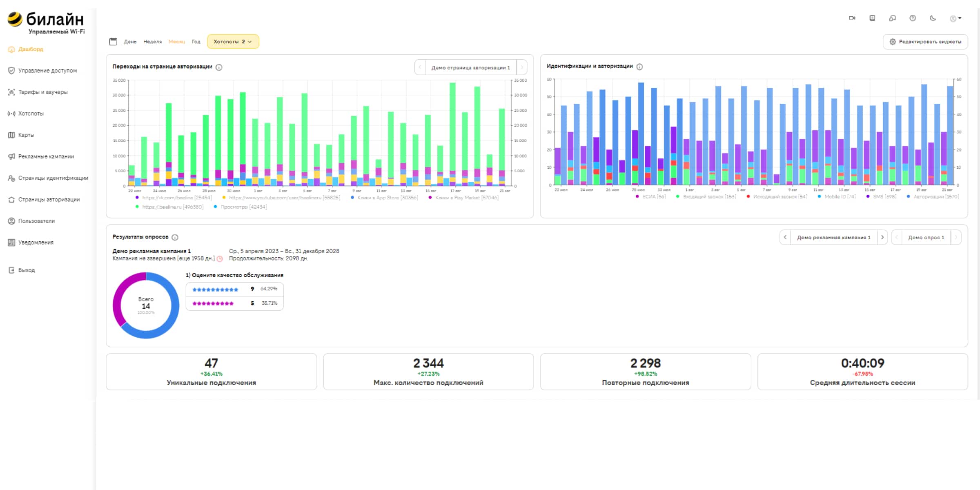Switch period to День

[x=130, y=42]
